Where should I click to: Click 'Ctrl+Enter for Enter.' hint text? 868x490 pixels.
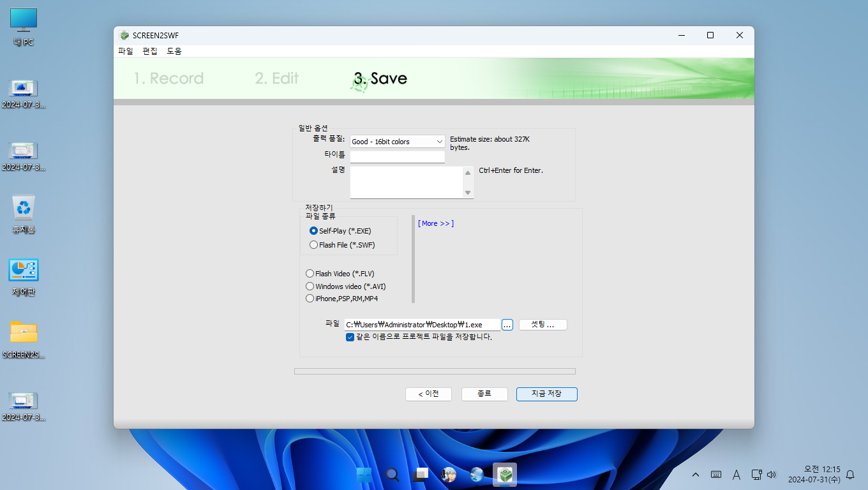click(511, 170)
